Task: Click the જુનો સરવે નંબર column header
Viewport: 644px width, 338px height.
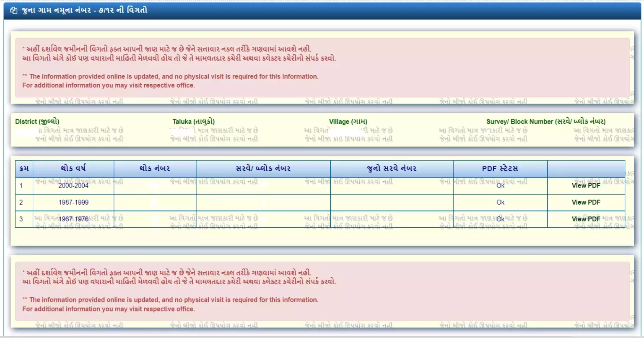Action: 392,169
